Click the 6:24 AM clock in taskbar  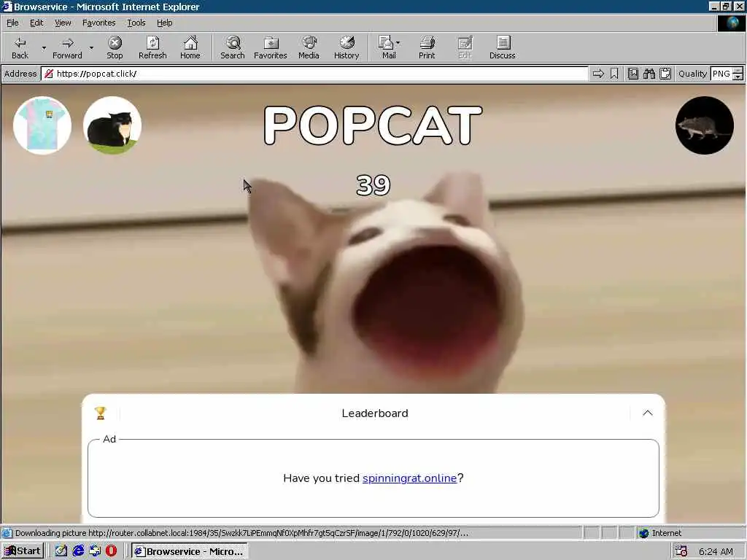(716, 551)
